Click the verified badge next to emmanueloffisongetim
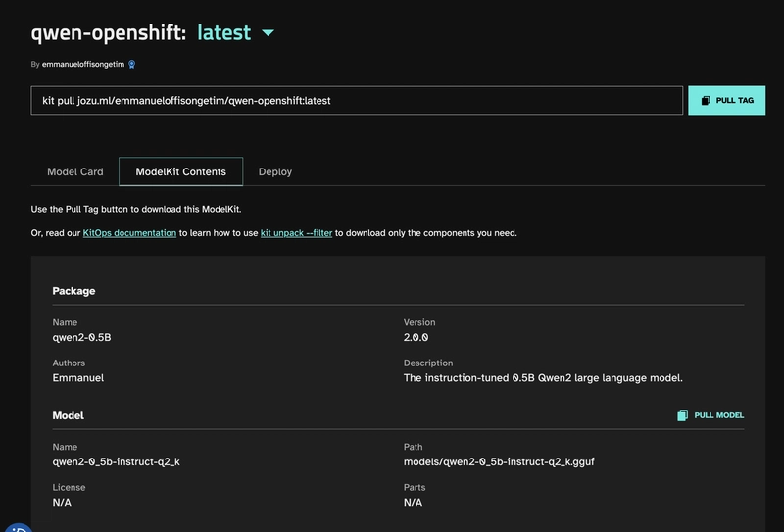The image size is (784, 532). [x=132, y=64]
